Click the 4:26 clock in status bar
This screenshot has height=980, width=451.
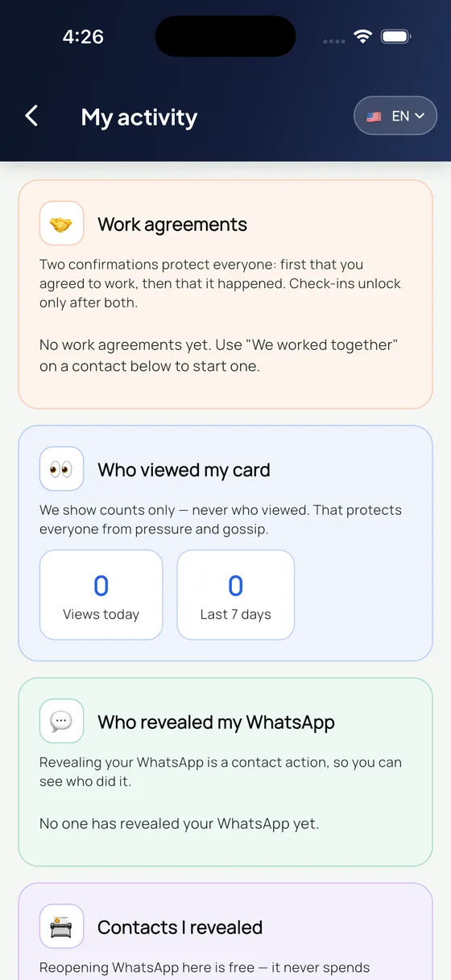[83, 37]
